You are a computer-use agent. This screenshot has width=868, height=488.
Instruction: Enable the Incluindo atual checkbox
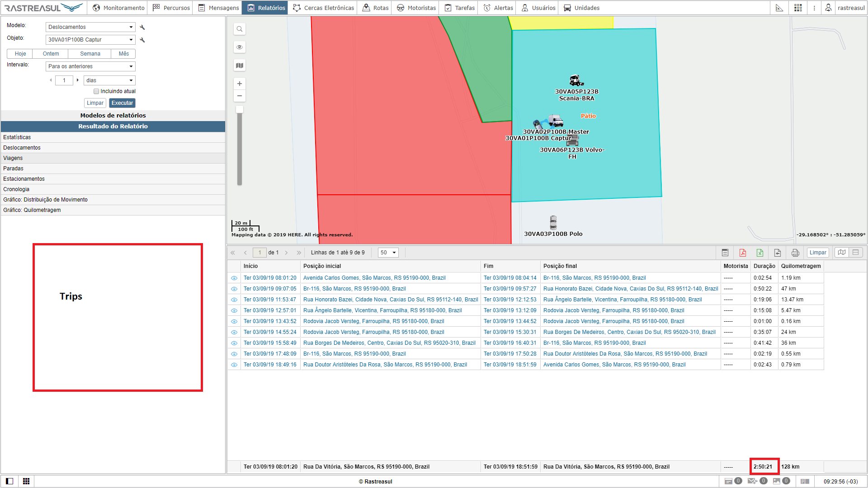click(96, 91)
